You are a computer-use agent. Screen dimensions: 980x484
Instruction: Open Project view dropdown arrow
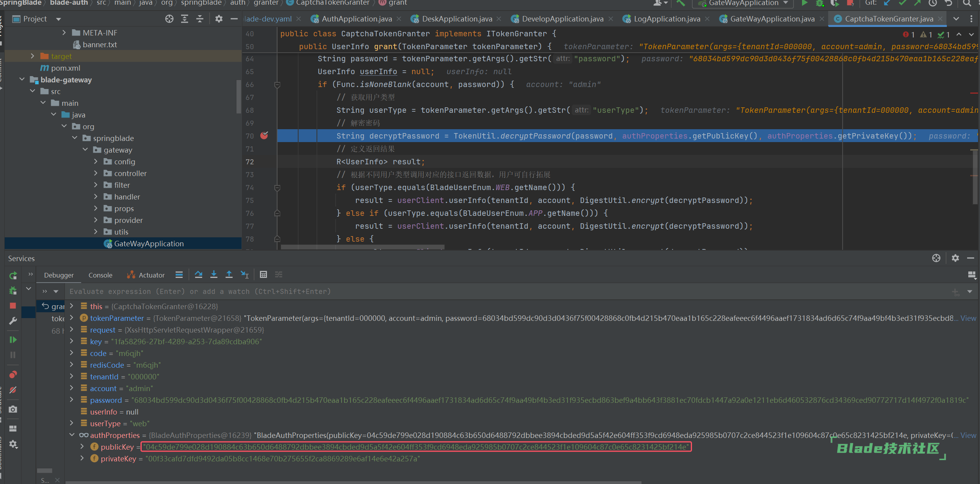tap(59, 19)
